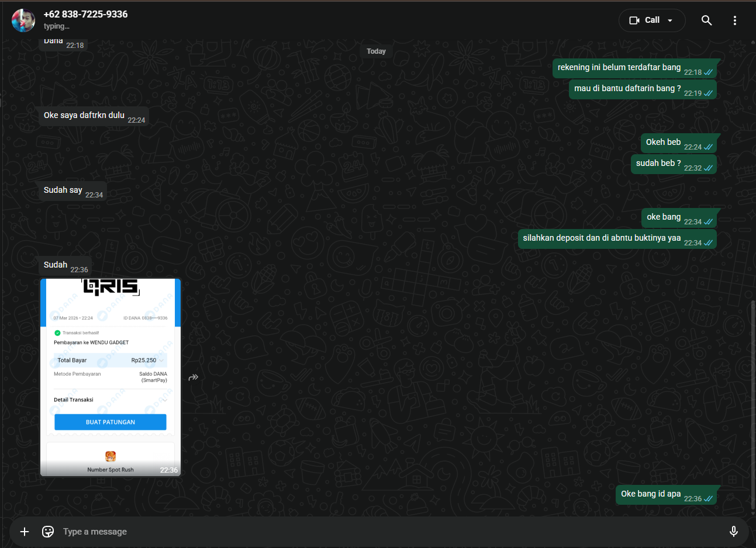Open the Call dropdown
Screen dimensions: 756x548
(x=652, y=20)
